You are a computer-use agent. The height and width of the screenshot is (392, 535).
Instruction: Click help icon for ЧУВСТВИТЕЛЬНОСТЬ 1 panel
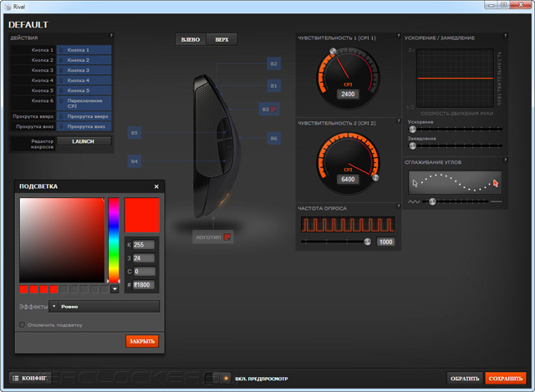click(398, 35)
